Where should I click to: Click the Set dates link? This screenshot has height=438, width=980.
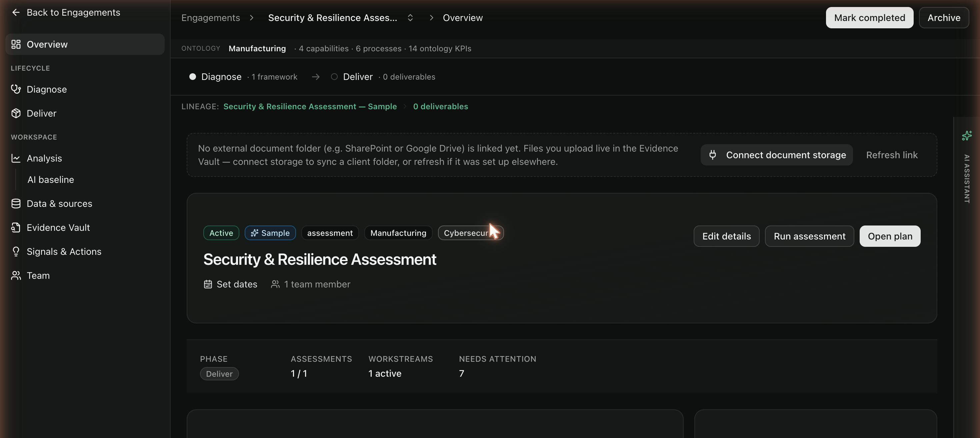click(230, 284)
